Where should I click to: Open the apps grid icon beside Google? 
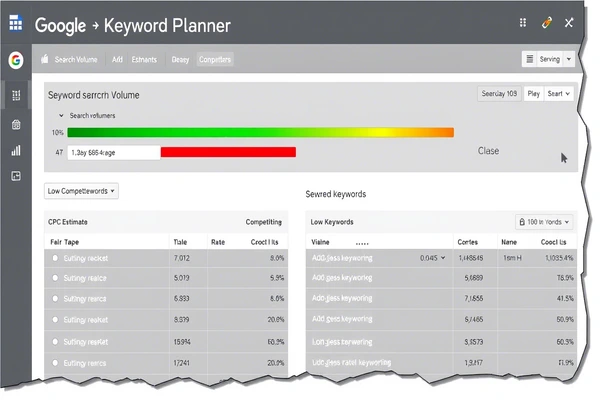click(x=16, y=23)
